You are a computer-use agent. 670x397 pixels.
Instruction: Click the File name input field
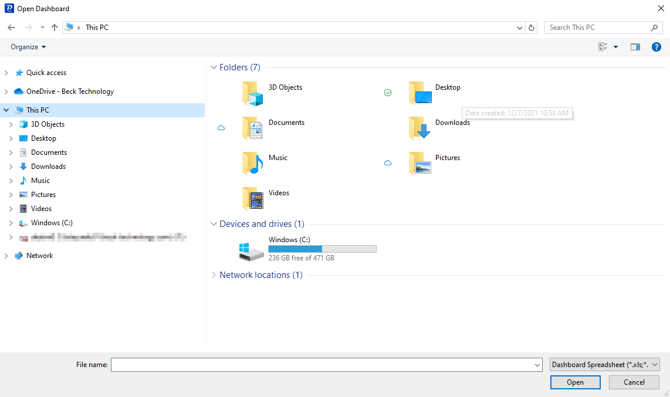pos(322,365)
